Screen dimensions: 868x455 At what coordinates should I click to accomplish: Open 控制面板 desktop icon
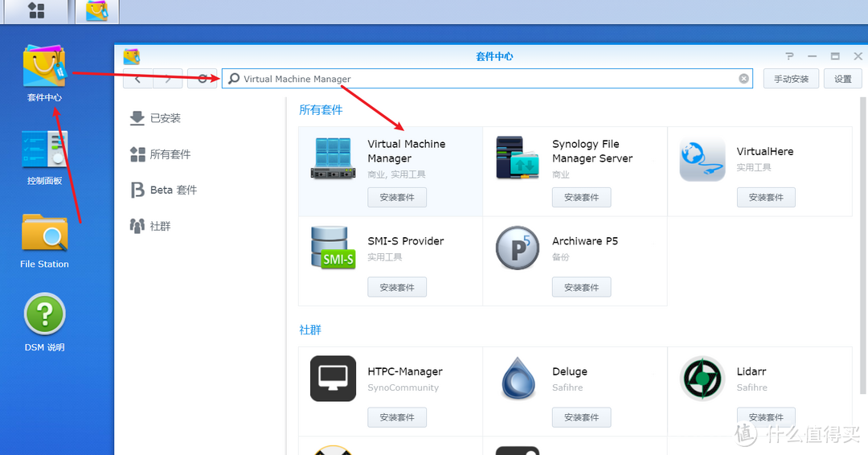[x=44, y=158]
